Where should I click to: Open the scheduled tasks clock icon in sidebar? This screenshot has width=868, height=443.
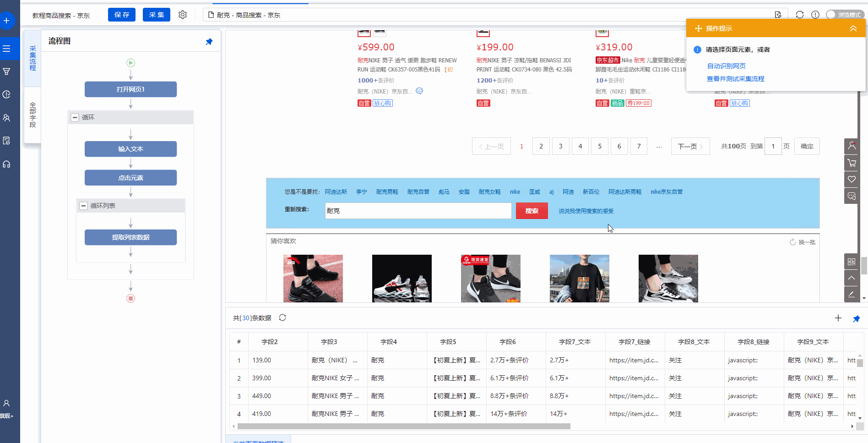coord(6,94)
